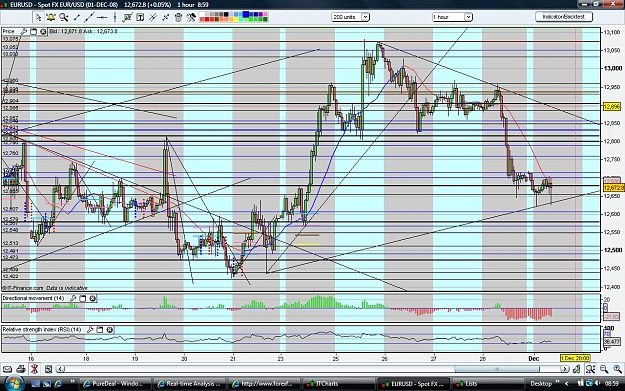This screenshot has height=391, width=625.
Task: Select the blue cross arrows tool
Action: (x=166, y=17)
